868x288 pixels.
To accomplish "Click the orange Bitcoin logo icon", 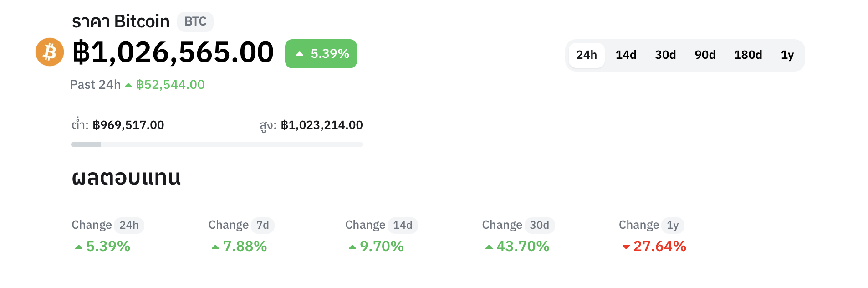I will (50, 52).
